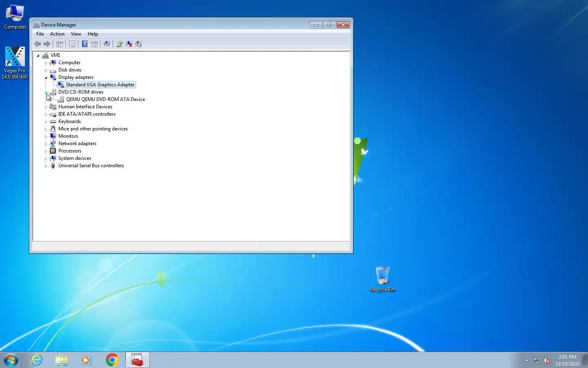588x368 pixels.
Task: Click the Mice and other pointing devices icon
Action: pos(53,129)
